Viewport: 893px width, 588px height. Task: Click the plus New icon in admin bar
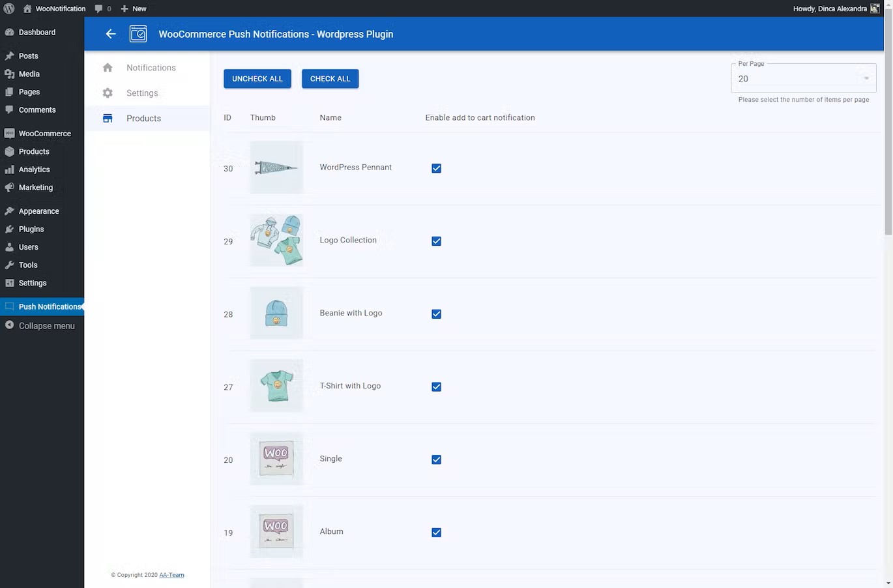click(x=124, y=8)
